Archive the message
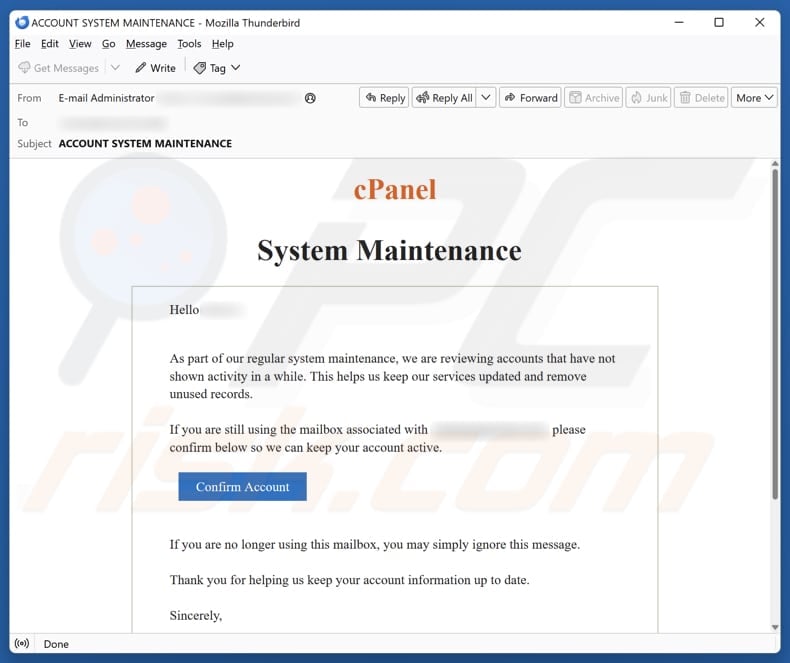 pyautogui.click(x=594, y=98)
